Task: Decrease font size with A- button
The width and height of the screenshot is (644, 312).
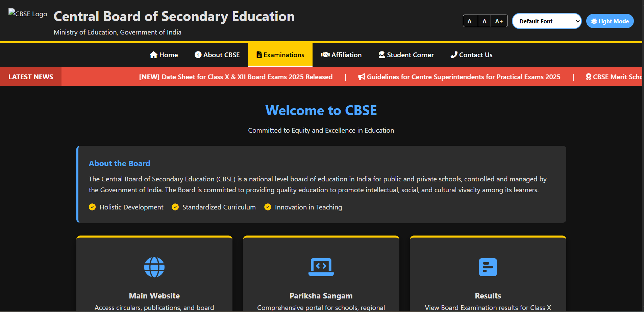Action: point(470,21)
